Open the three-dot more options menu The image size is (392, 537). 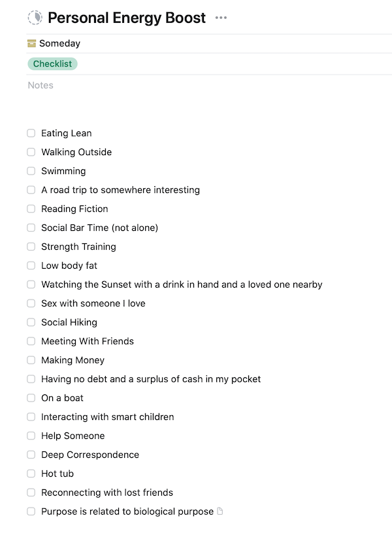click(x=221, y=18)
